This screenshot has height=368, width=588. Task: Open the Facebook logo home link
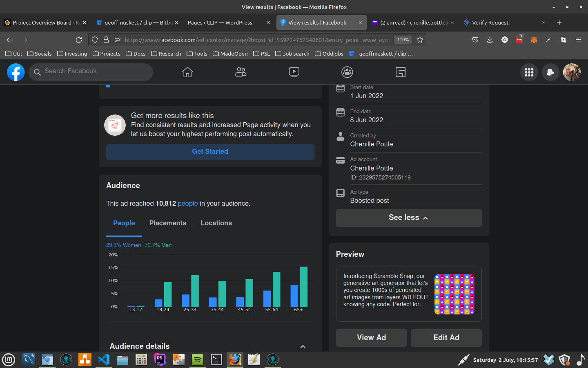coord(16,72)
